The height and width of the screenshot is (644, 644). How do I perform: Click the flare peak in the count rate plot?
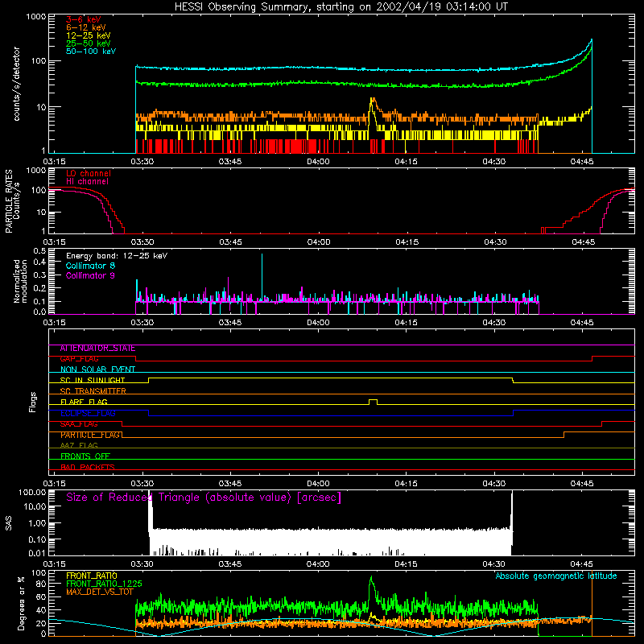click(x=372, y=100)
